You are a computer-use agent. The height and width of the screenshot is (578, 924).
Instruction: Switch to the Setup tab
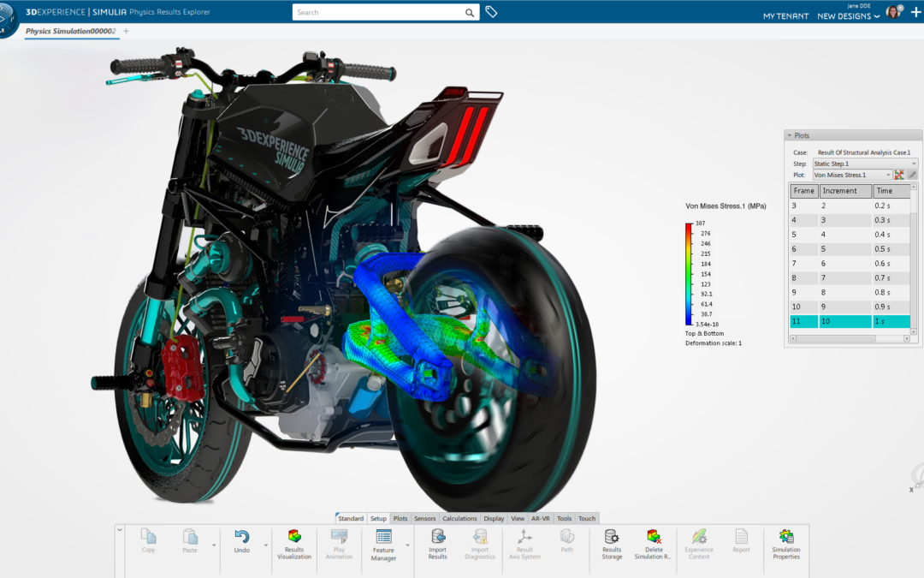point(378,518)
